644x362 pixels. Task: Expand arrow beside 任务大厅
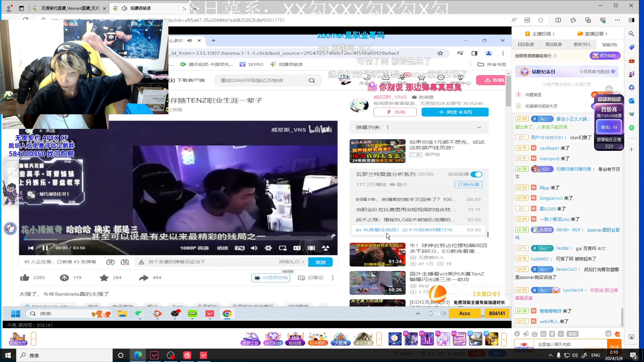(34, 339)
